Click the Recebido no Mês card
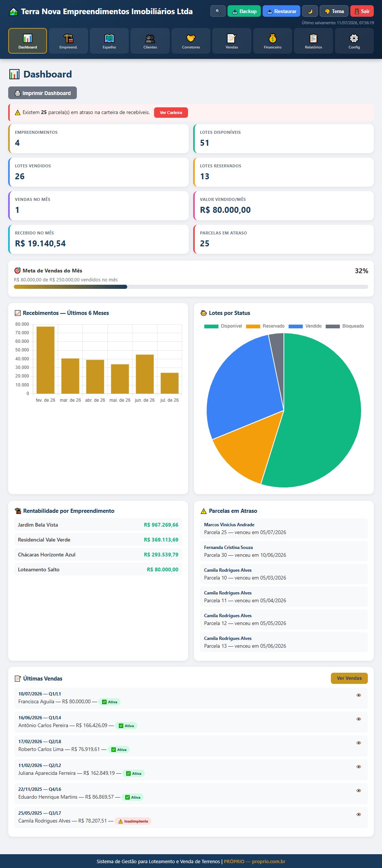Viewport: 382px width, 868px height. tap(98, 239)
